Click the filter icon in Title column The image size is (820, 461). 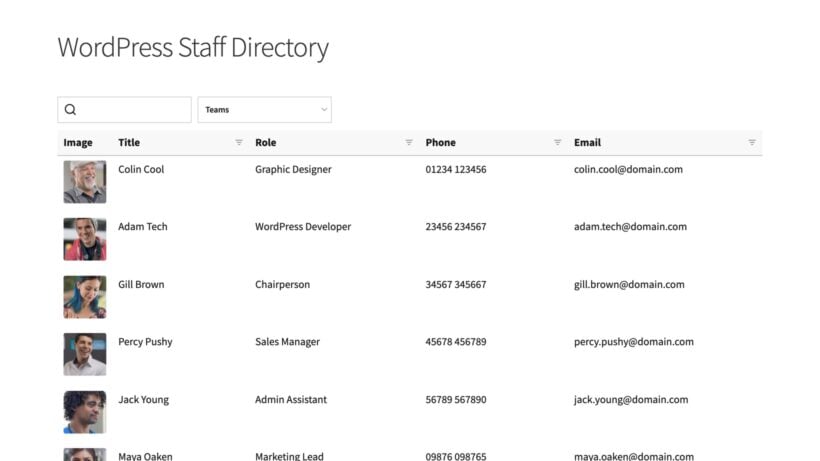pyautogui.click(x=239, y=142)
